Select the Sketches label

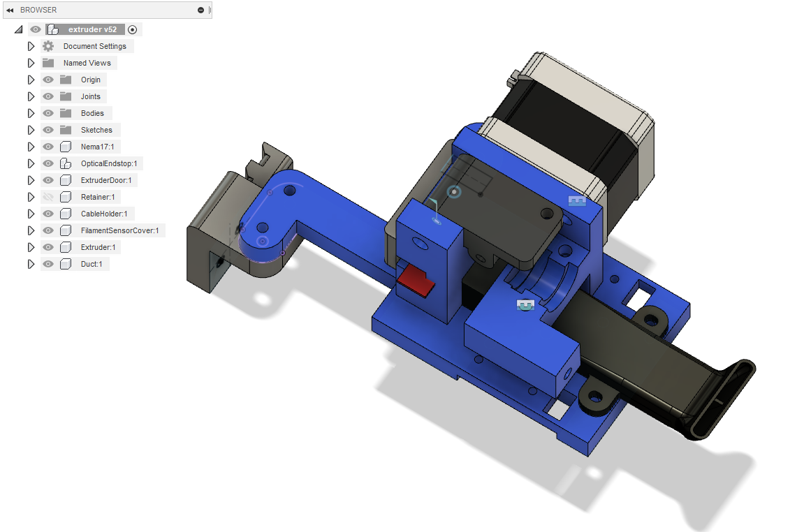click(96, 130)
